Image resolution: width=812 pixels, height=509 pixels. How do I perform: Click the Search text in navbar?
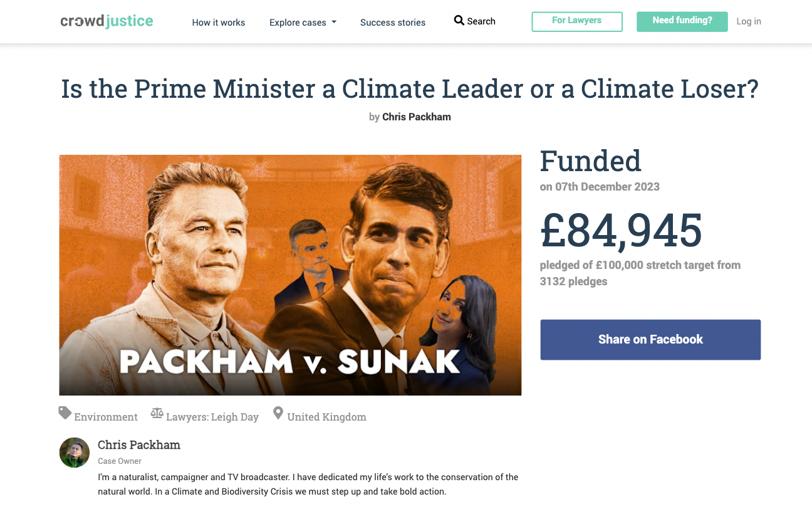[x=481, y=21]
